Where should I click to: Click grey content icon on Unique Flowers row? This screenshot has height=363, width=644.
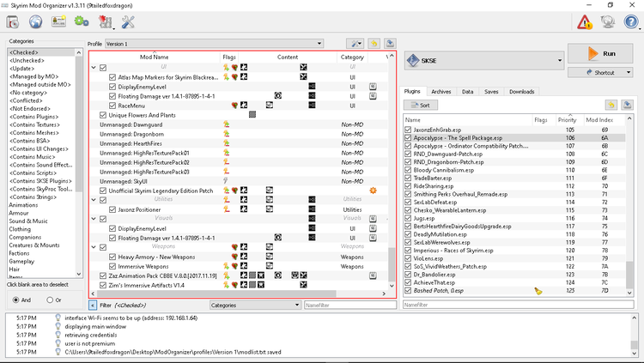(252, 115)
